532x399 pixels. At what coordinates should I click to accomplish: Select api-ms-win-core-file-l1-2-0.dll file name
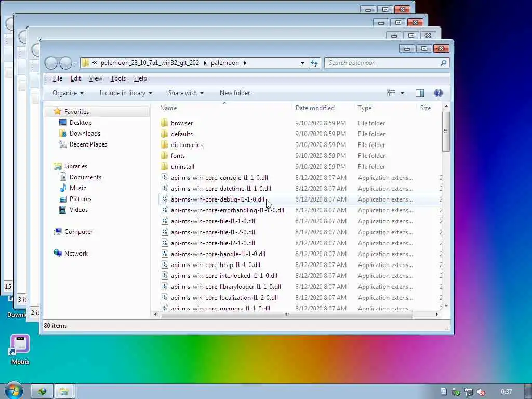tap(212, 232)
